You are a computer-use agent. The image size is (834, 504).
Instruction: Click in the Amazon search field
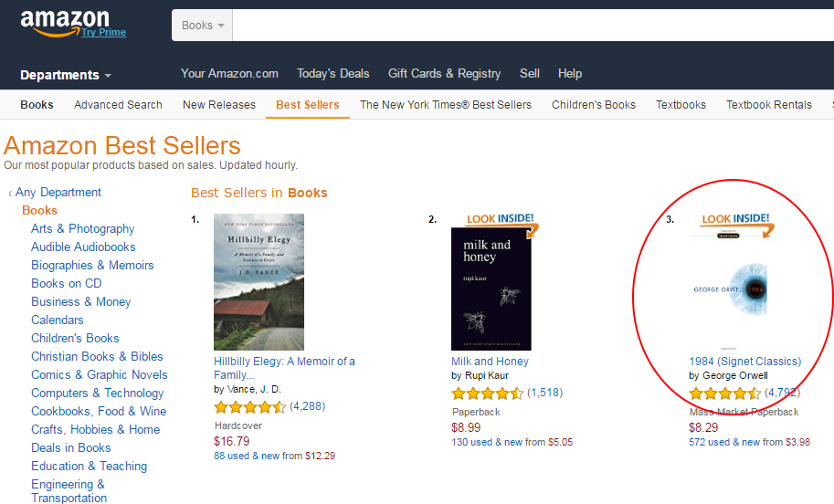click(x=530, y=26)
